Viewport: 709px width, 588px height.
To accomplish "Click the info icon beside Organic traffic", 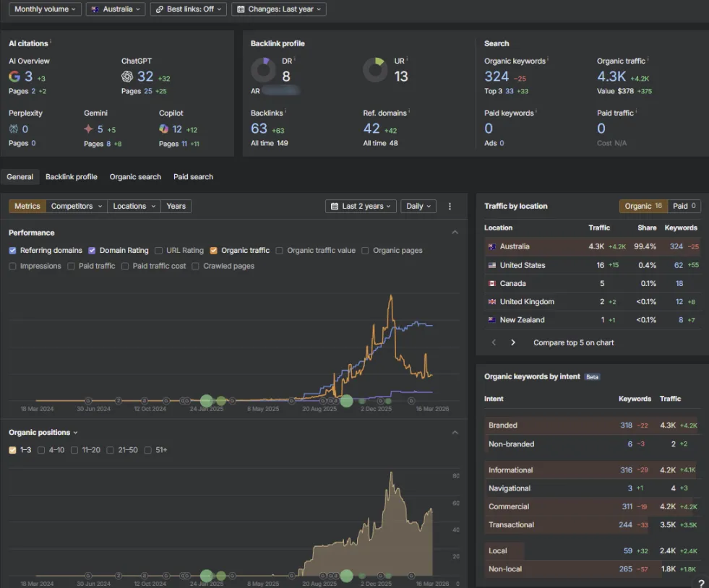I will pos(648,59).
